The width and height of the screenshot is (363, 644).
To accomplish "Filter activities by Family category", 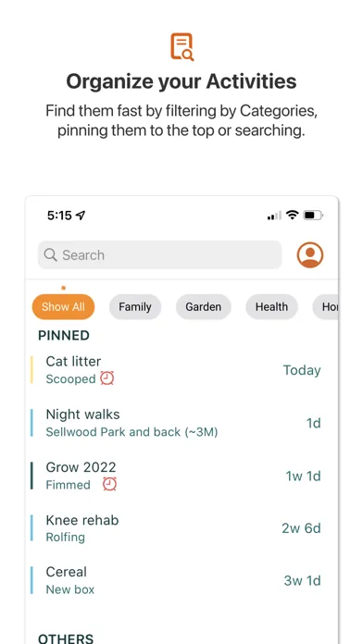I will pyautogui.click(x=135, y=307).
